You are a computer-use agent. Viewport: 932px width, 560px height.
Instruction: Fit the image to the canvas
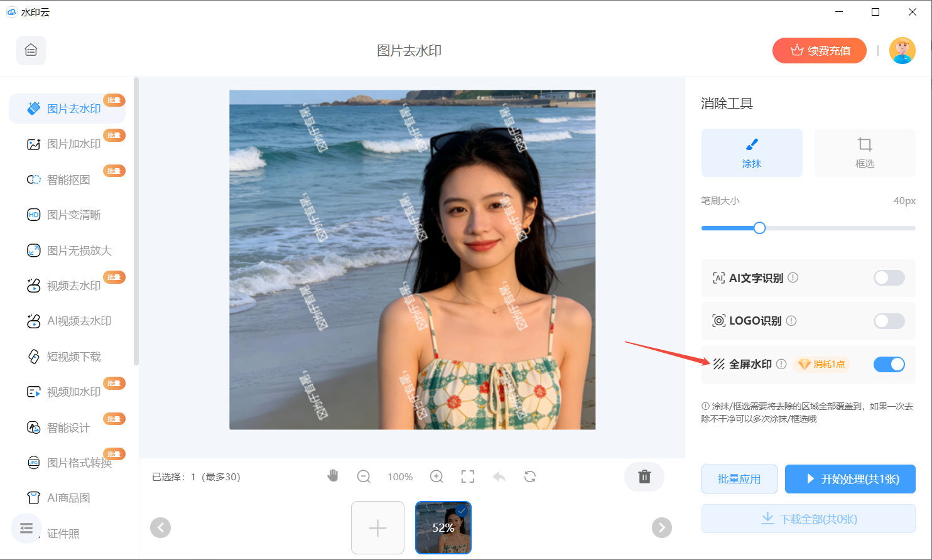point(467,477)
